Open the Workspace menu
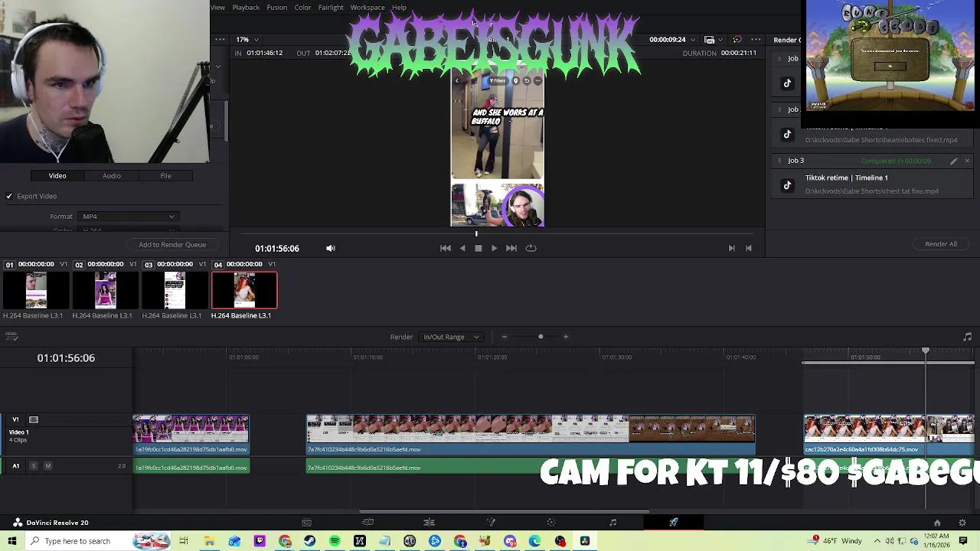 (x=367, y=8)
